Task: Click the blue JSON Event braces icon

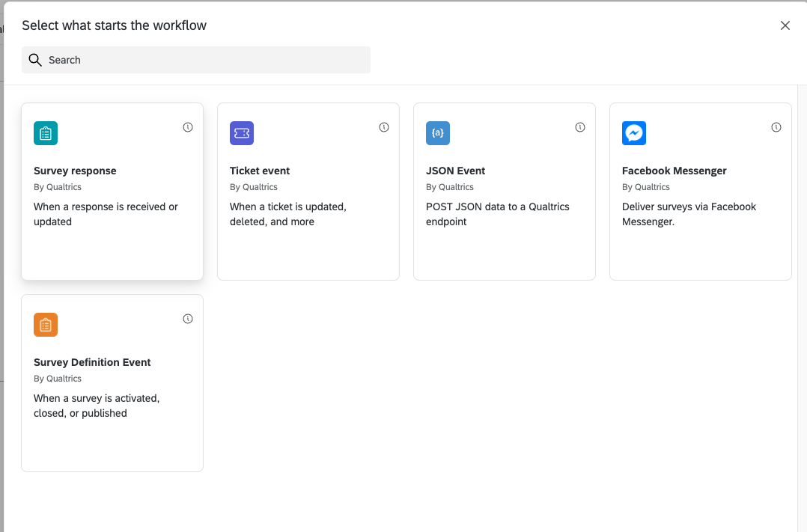Action: [438, 133]
